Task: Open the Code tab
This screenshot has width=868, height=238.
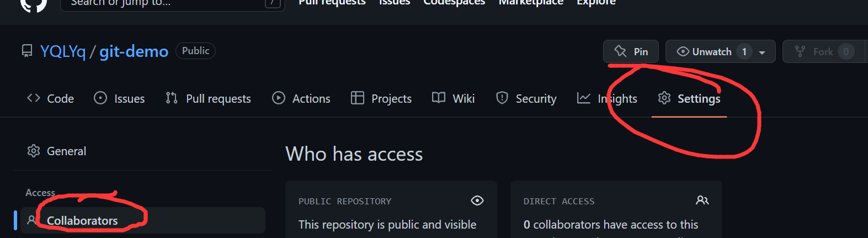Action: [x=51, y=98]
